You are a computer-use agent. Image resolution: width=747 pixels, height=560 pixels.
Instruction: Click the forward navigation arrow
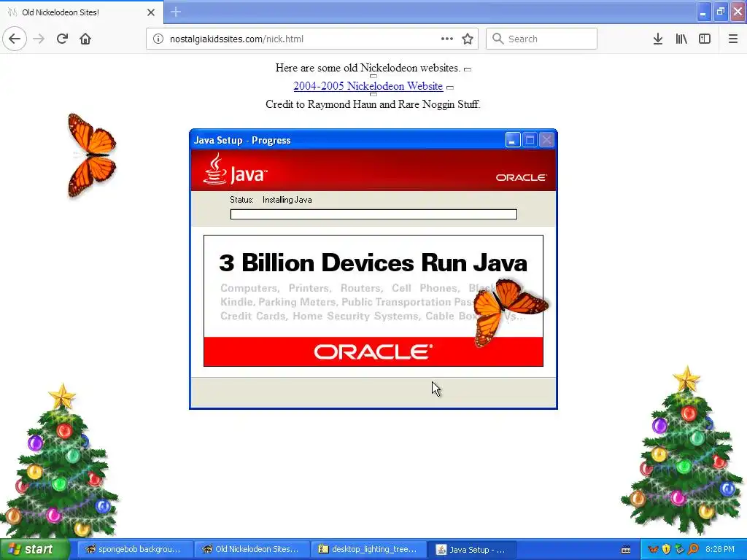[39, 39]
